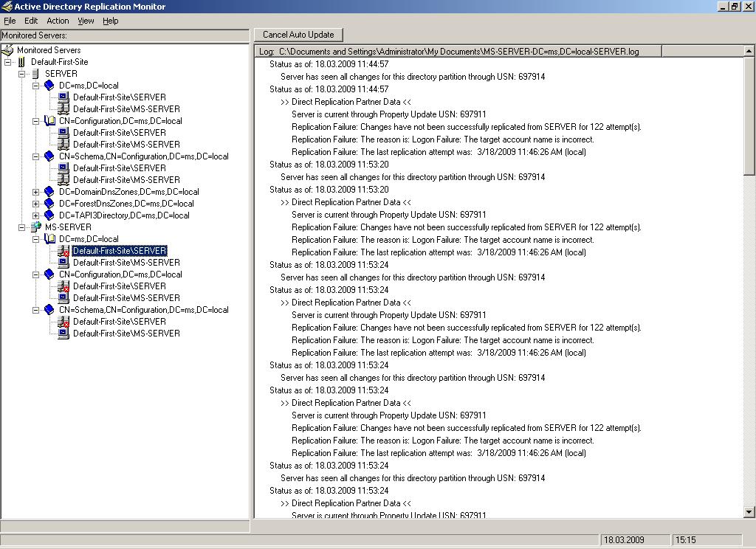Click open-book icon for DC=ms,DC=local under MS-SERVER

[x=49, y=238]
